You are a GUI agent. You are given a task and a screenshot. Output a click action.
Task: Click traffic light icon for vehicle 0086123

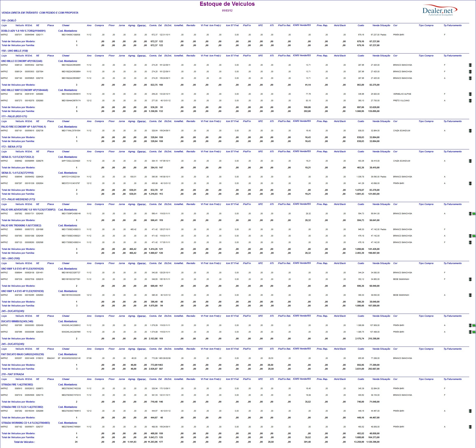tap(470, 65)
